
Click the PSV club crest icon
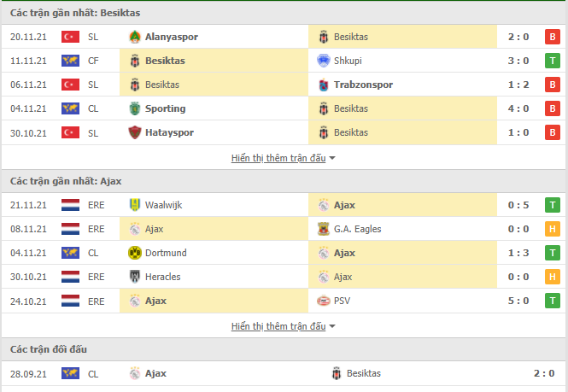click(324, 301)
